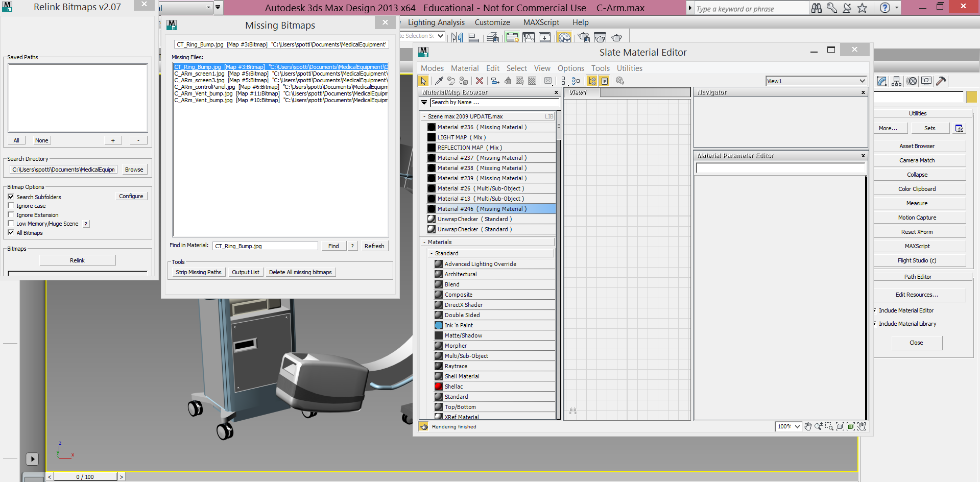
Task: Click Zoom Extents Selected green cube icon
Action: pos(851,426)
